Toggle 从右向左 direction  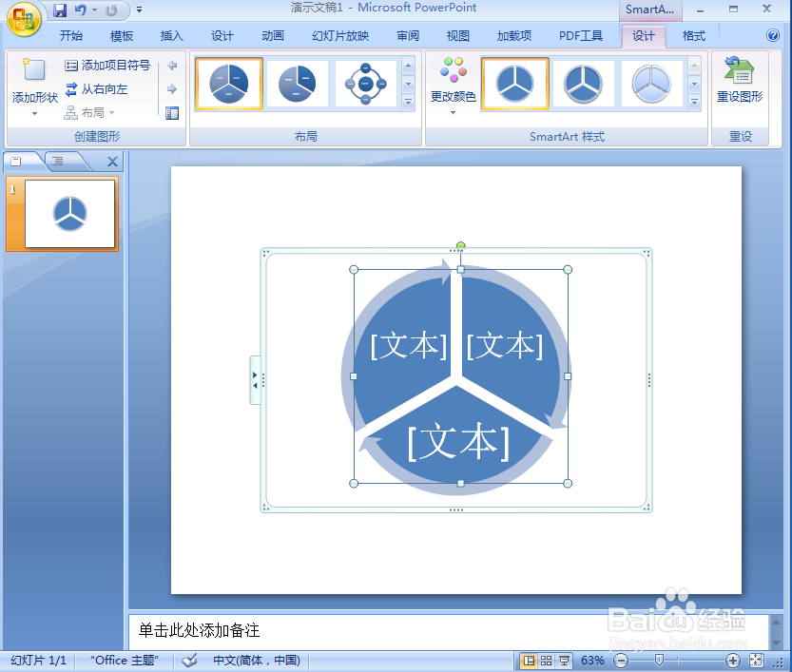pos(96,89)
